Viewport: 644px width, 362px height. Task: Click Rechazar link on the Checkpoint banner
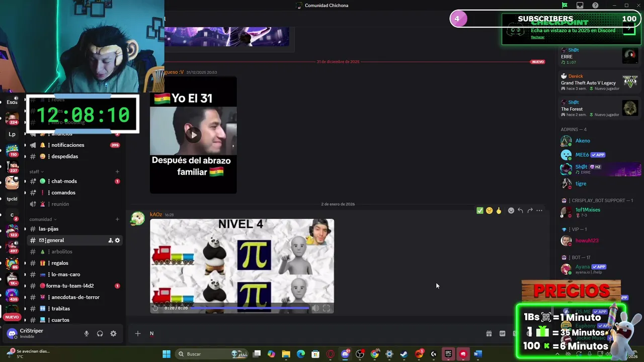(x=537, y=37)
